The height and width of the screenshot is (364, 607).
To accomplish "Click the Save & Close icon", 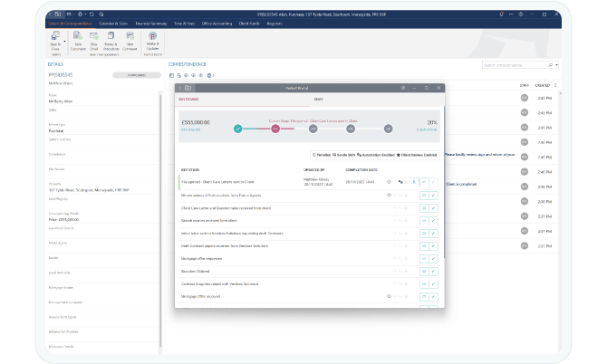I will [x=56, y=35].
